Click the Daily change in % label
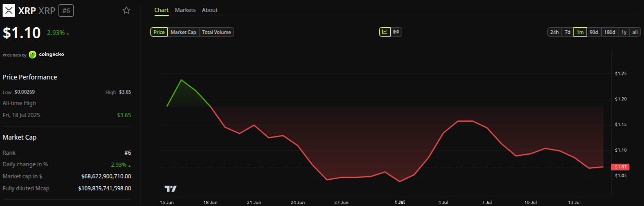 coord(25,164)
